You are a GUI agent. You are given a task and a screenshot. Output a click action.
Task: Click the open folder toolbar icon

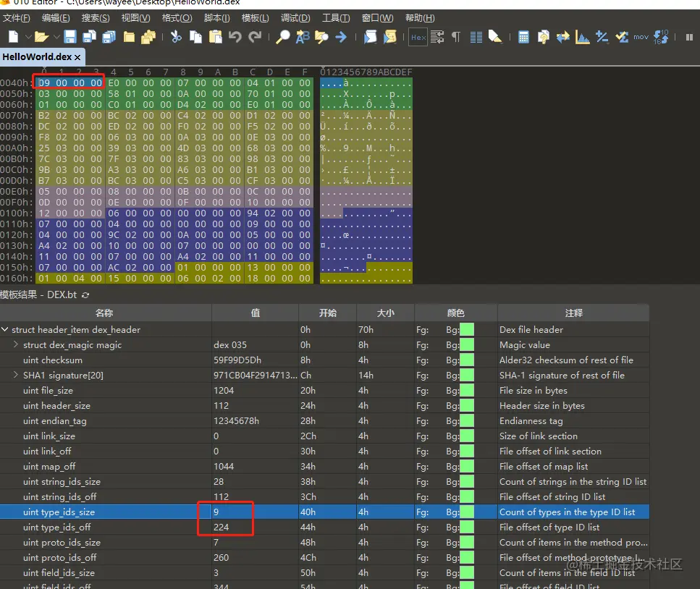click(41, 37)
